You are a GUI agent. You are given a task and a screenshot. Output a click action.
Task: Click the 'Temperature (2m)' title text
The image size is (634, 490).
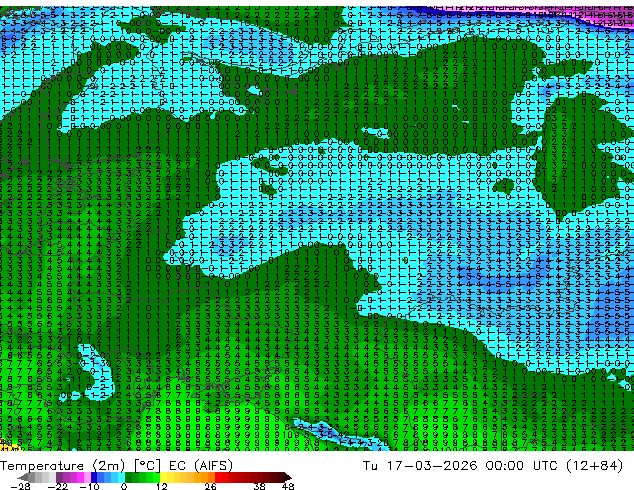coord(62,466)
